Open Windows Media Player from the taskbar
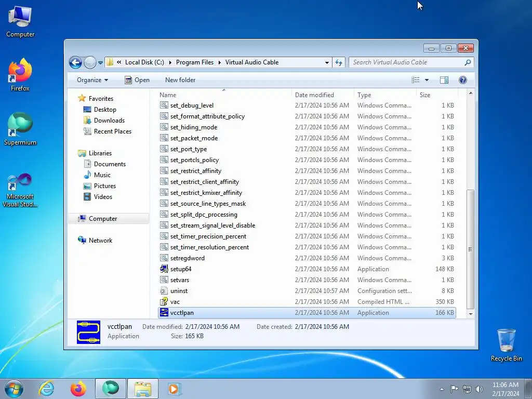The height and width of the screenshot is (399, 532). click(175, 389)
